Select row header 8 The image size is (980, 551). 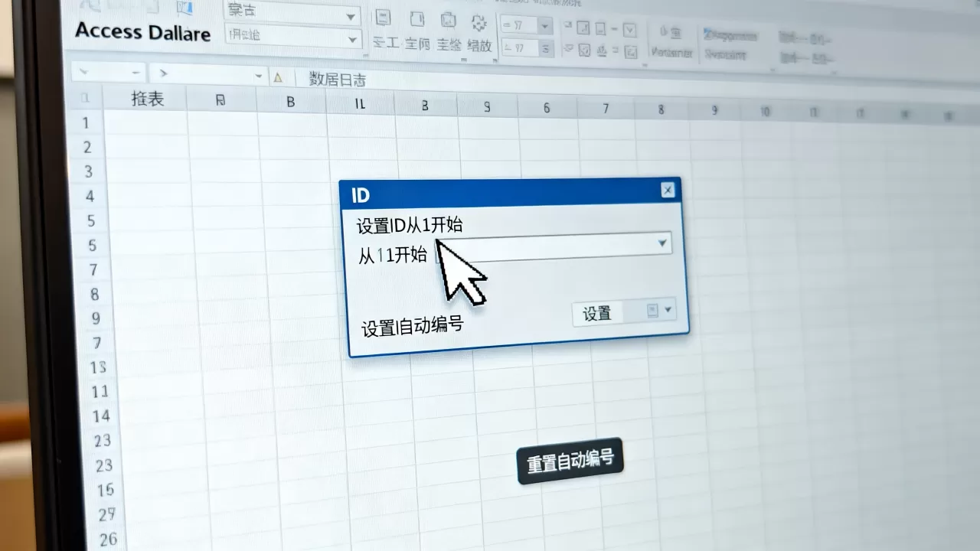95,295
